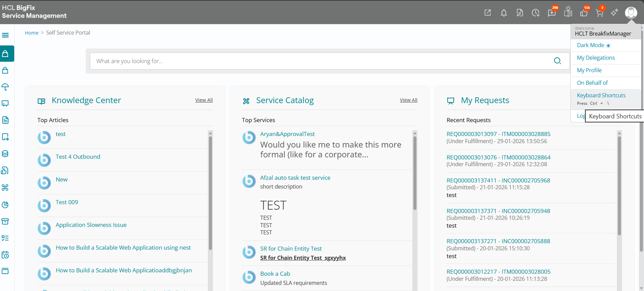The image size is (644, 291).
Task: Click the pie chart reports sidebar icon
Action: [x=5, y=205]
